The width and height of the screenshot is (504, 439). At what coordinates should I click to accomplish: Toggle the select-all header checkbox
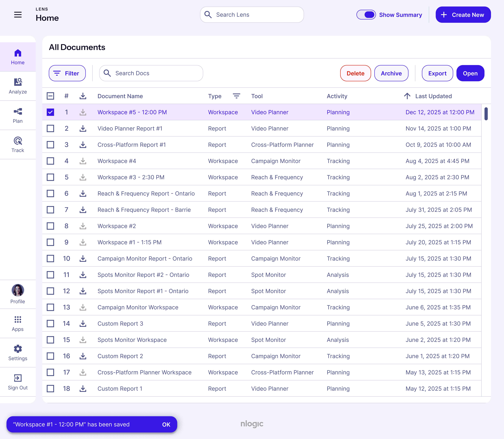click(50, 96)
